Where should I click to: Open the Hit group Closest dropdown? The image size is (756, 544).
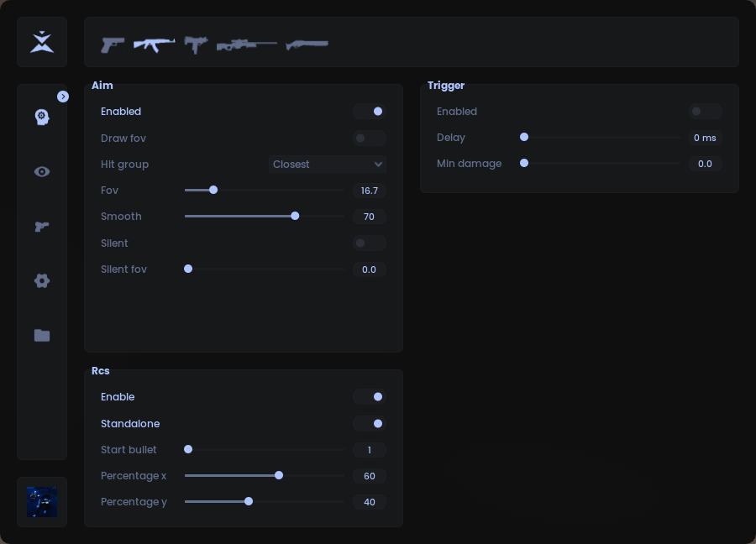[x=328, y=164]
